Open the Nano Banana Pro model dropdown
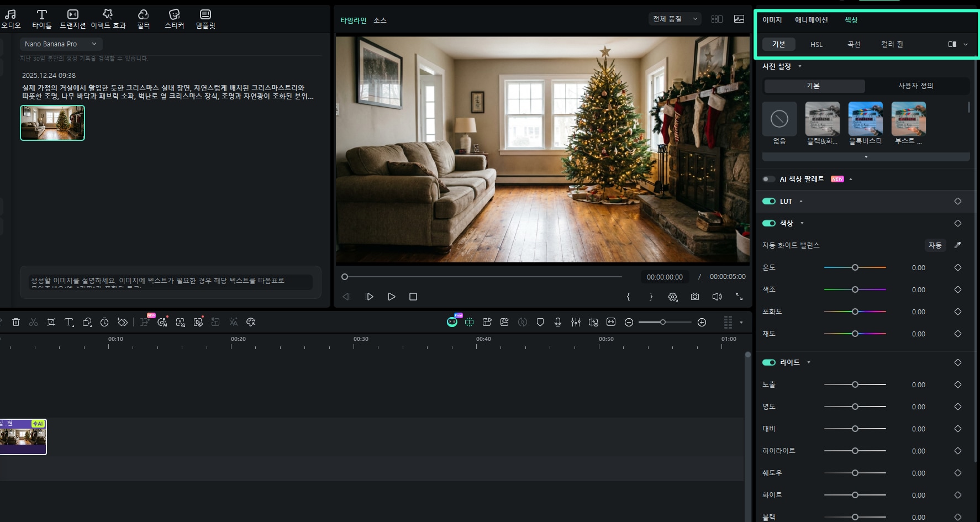The height and width of the screenshot is (522, 980). pyautogui.click(x=61, y=44)
